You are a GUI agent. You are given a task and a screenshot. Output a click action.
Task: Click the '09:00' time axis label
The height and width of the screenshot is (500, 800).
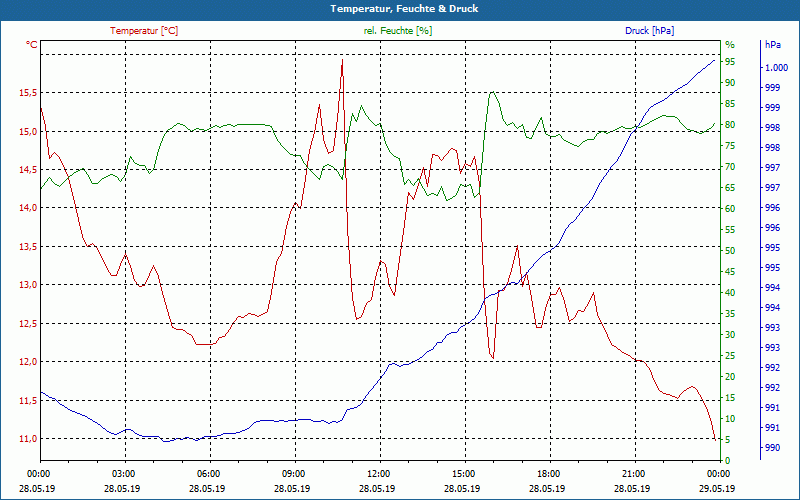click(x=292, y=474)
